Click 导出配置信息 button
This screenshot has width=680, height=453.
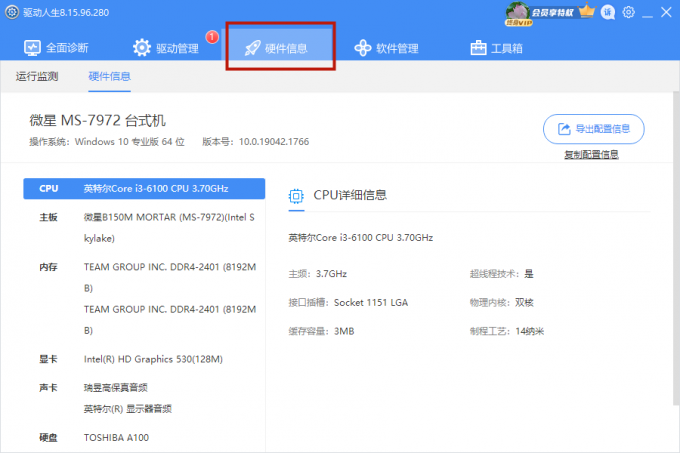[594, 129]
